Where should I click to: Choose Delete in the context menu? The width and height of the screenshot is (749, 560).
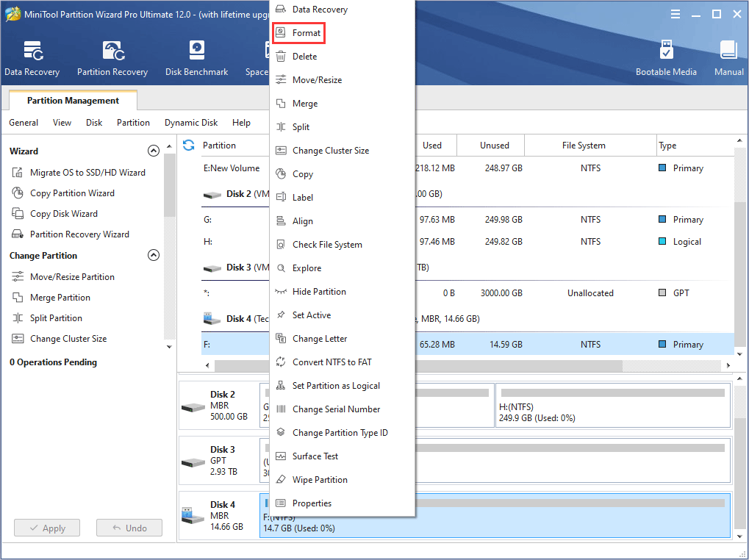coord(342,57)
